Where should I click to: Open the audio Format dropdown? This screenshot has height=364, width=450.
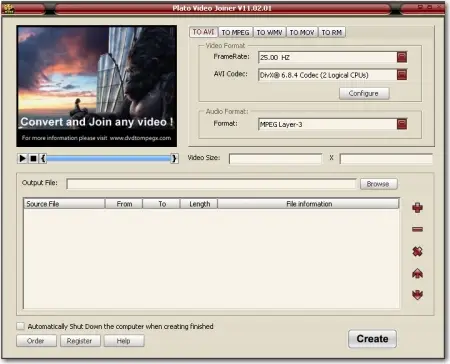(x=402, y=124)
